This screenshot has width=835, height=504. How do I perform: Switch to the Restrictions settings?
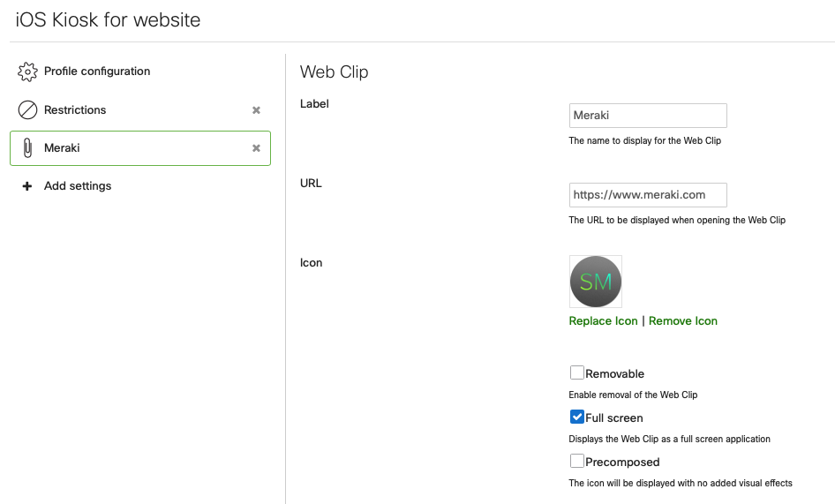[x=75, y=110]
